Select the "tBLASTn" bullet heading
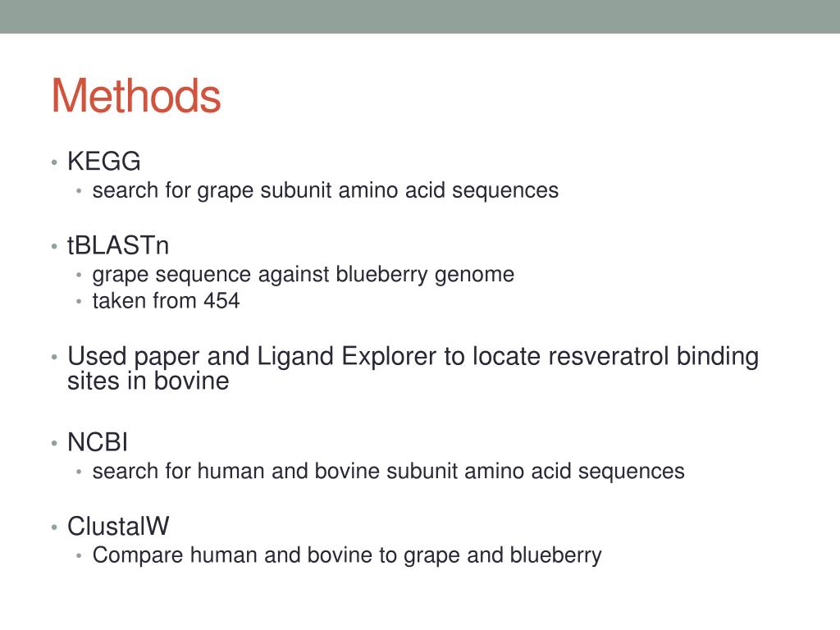Viewport: 840px width, 630px height. click(x=118, y=245)
